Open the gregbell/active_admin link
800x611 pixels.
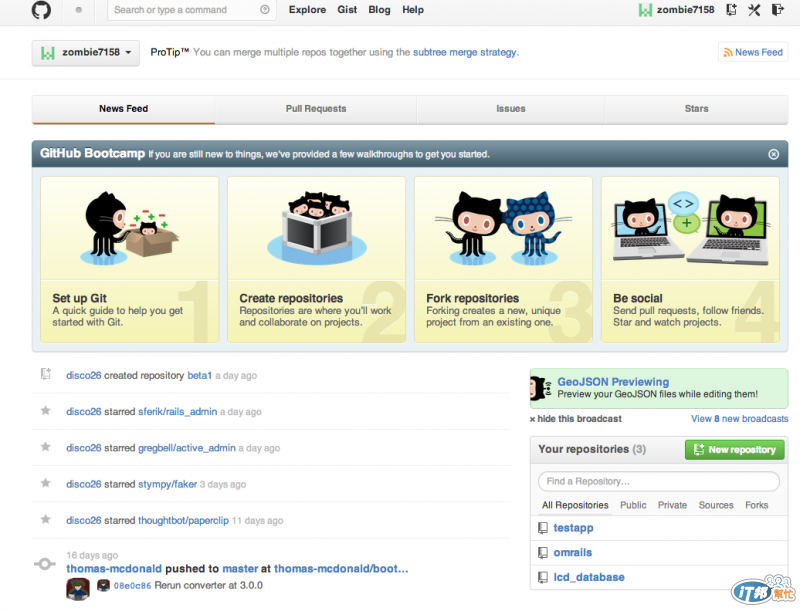(x=187, y=448)
